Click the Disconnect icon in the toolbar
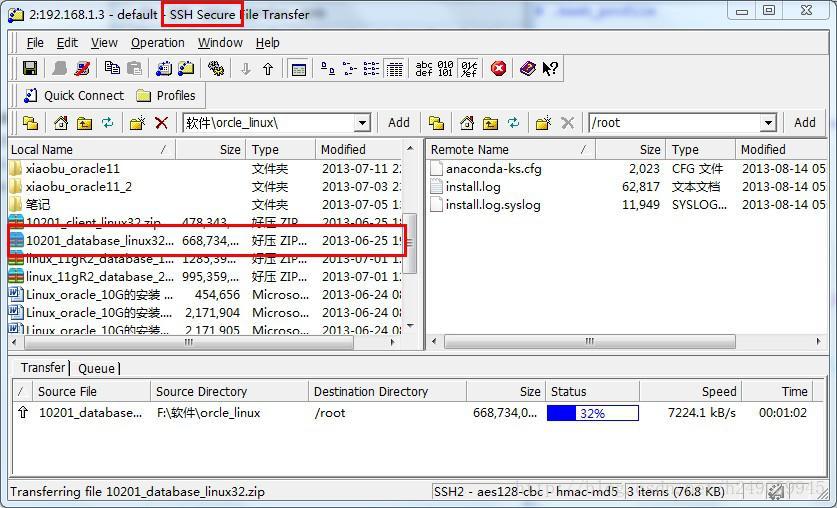837x508 pixels. 82,68
